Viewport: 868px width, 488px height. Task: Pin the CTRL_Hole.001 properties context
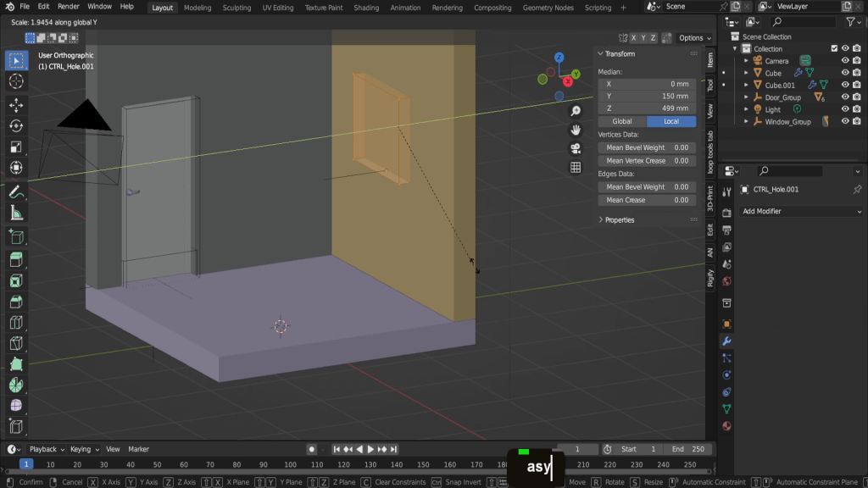[x=857, y=189]
